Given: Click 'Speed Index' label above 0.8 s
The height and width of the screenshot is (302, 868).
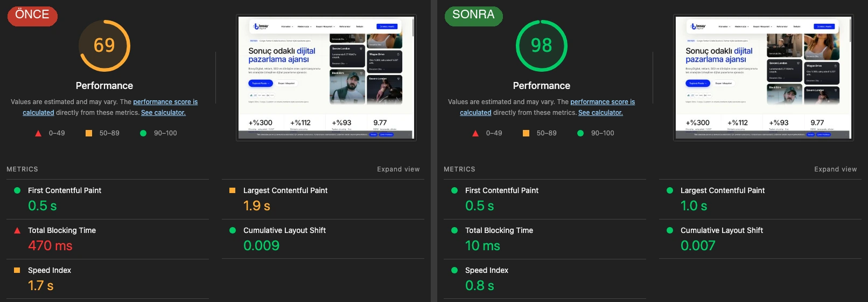Looking at the screenshot, I should [x=487, y=270].
